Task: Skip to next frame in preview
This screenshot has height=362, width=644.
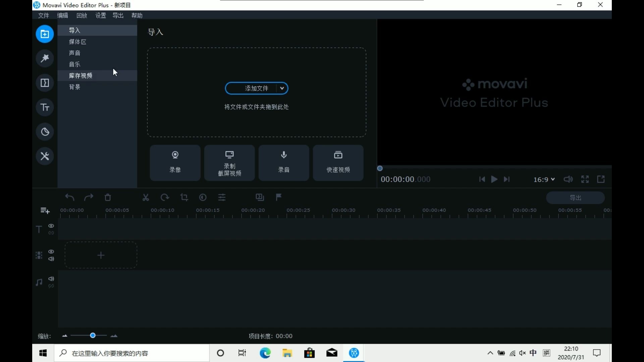Action: coord(507,179)
